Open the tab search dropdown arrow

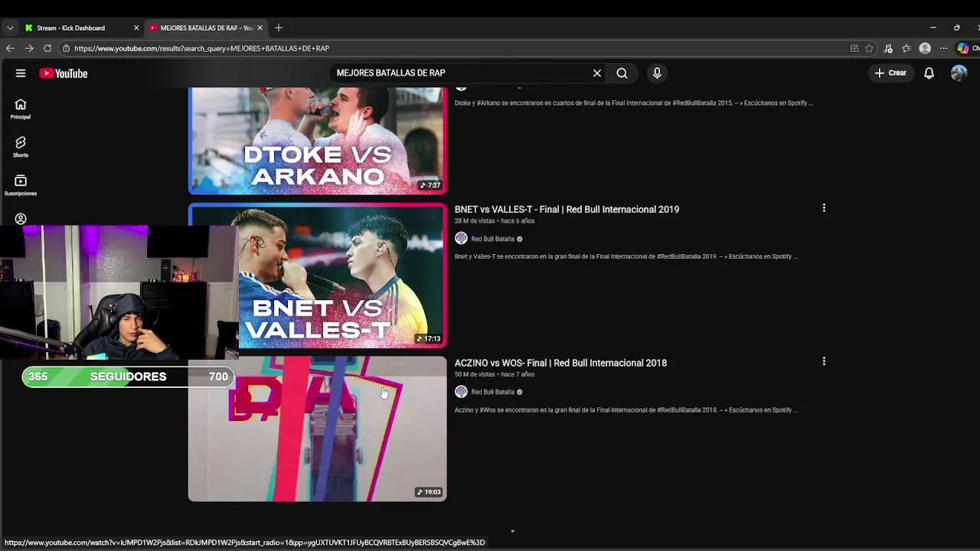pos(10,28)
